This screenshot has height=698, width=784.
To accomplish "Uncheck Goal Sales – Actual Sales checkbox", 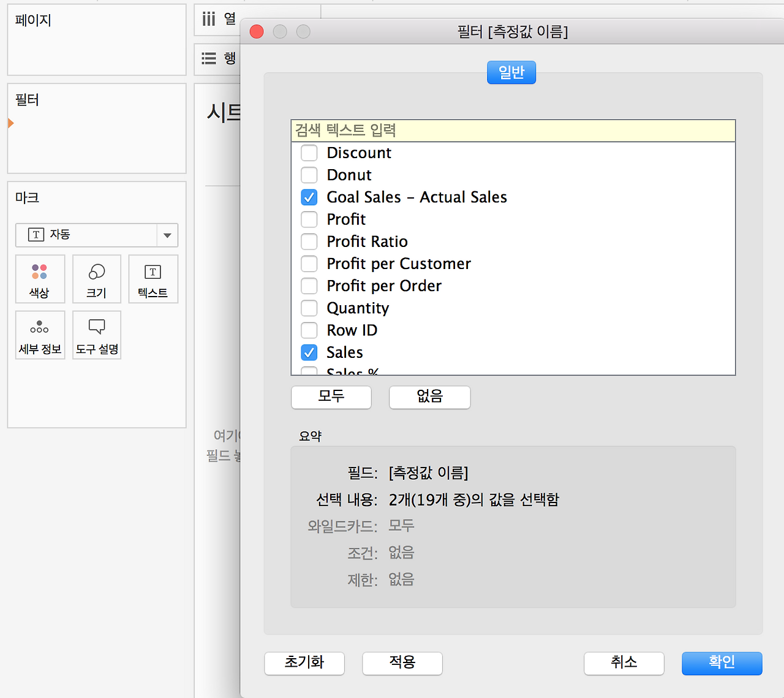I will click(309, 197).
